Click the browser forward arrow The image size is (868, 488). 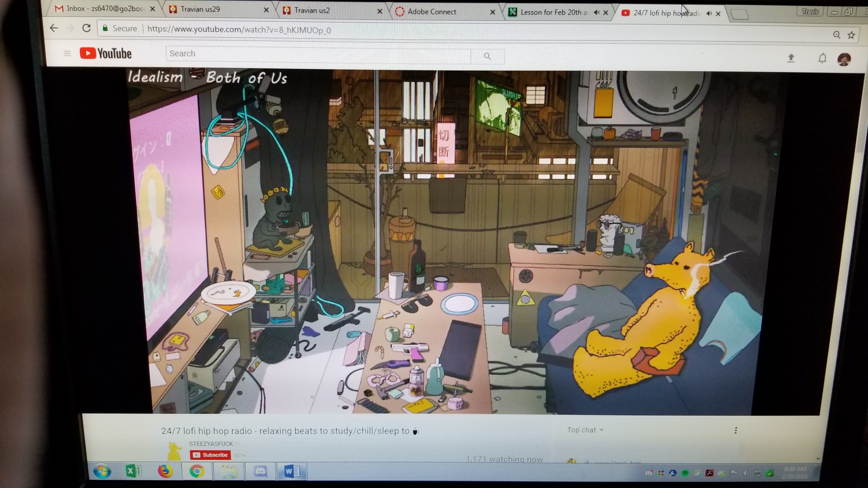70,28
